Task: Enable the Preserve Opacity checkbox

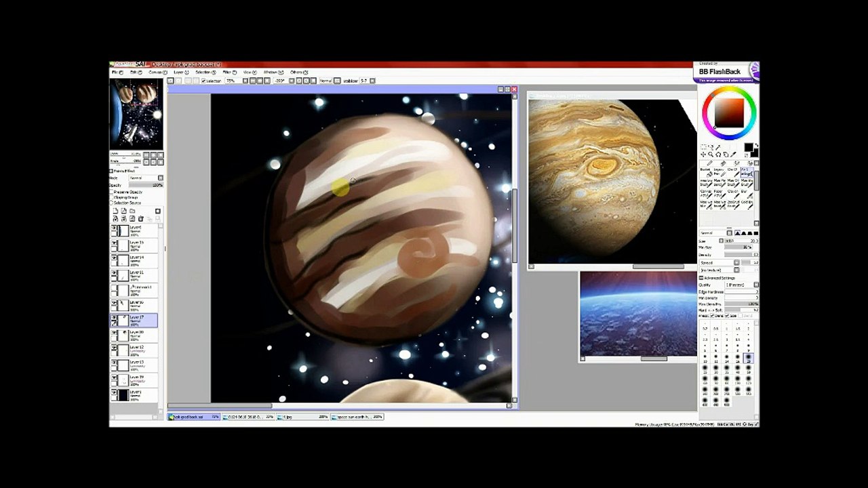Action: pos(112,192)
